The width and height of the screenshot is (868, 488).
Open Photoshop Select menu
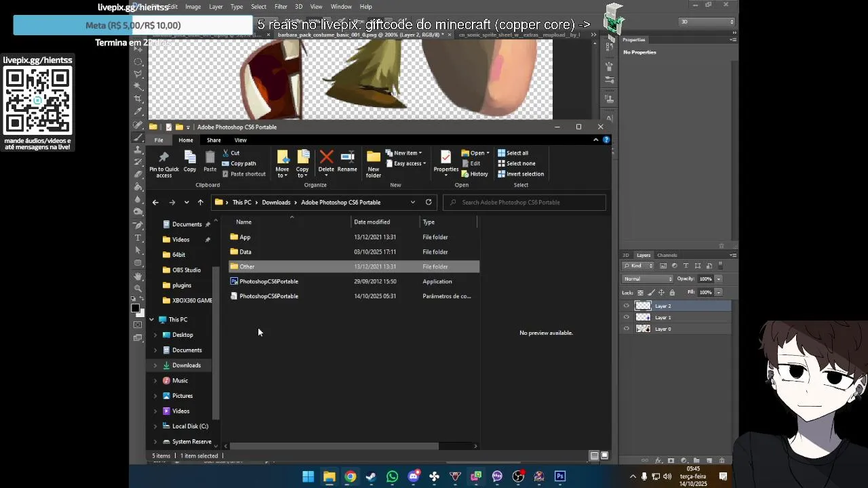[258, 7]
